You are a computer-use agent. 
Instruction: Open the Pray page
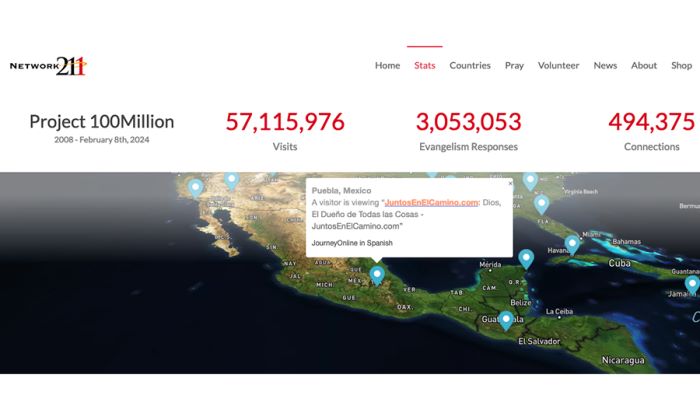click(x=514, y=66)
